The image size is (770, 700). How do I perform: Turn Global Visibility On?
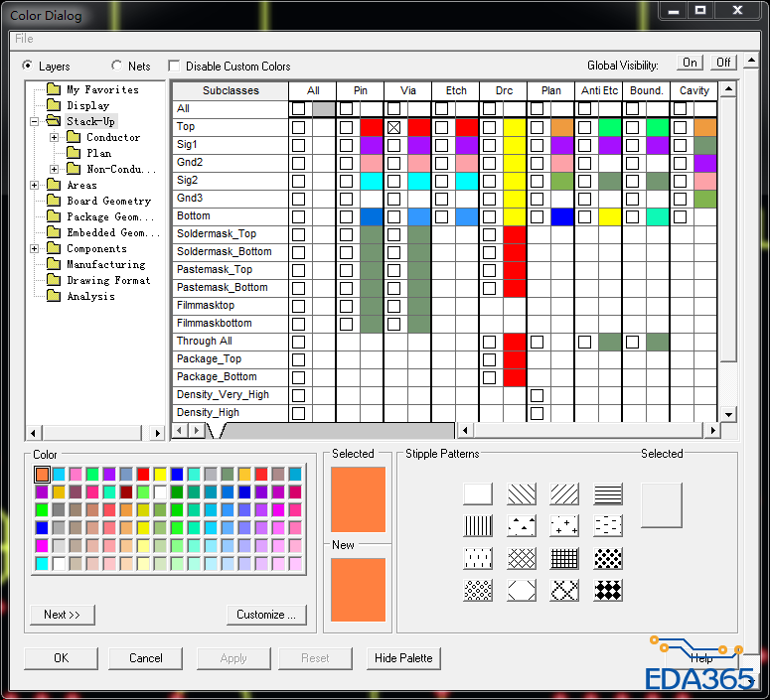[690, 63]
